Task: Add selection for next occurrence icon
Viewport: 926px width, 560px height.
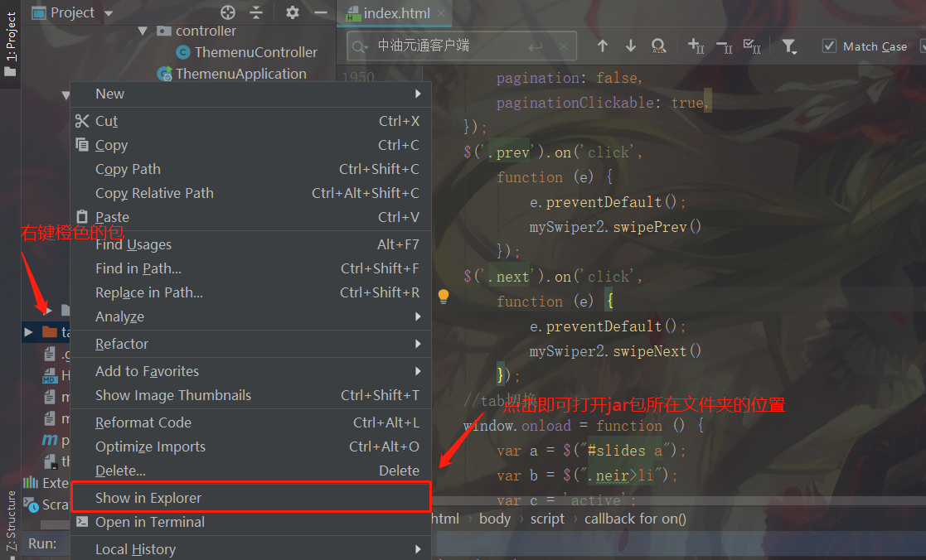Action: pyautogui.click(x=696, y=46)
